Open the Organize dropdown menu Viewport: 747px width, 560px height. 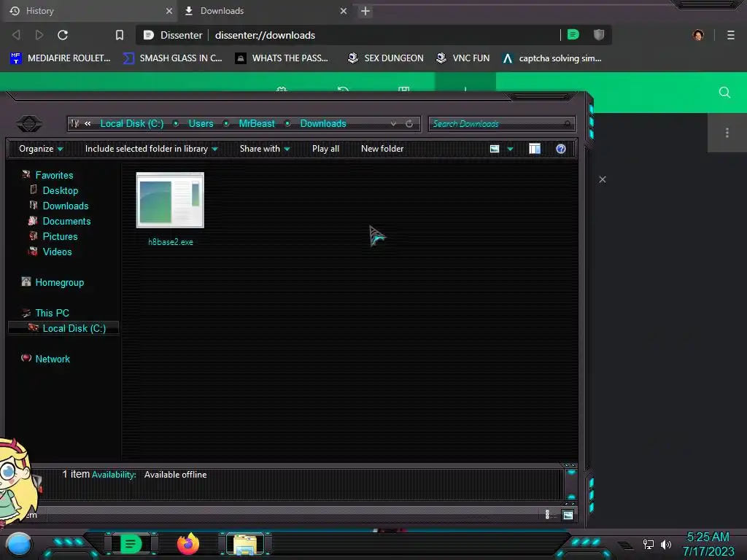click(x=41, y=149)
